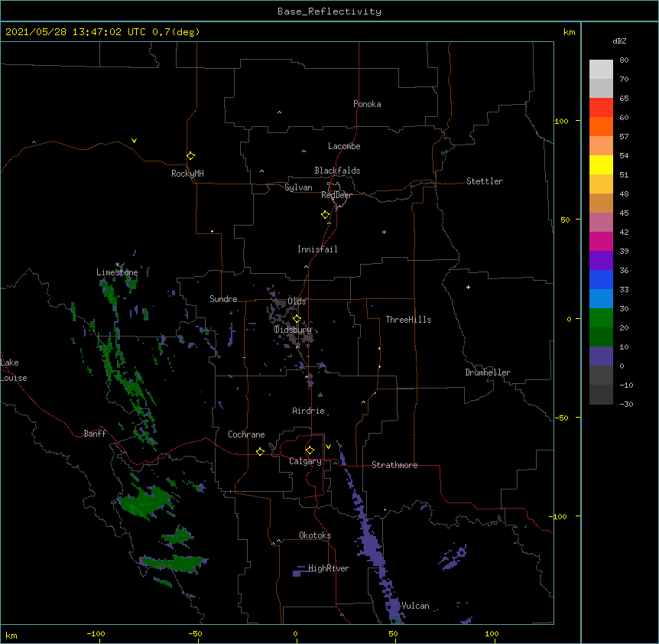
Task: Pick the orange 57-60 dBZ legend swatch
Action: tap(601, 126)
